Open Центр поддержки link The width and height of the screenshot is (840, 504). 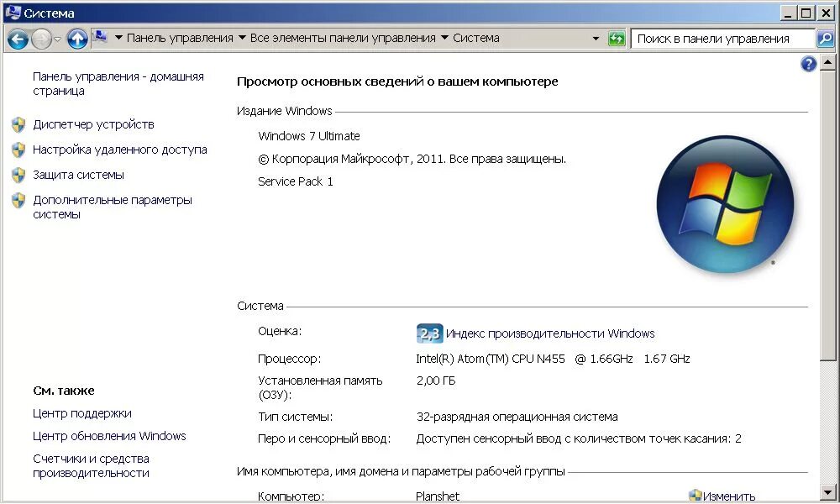coord(82,413)
